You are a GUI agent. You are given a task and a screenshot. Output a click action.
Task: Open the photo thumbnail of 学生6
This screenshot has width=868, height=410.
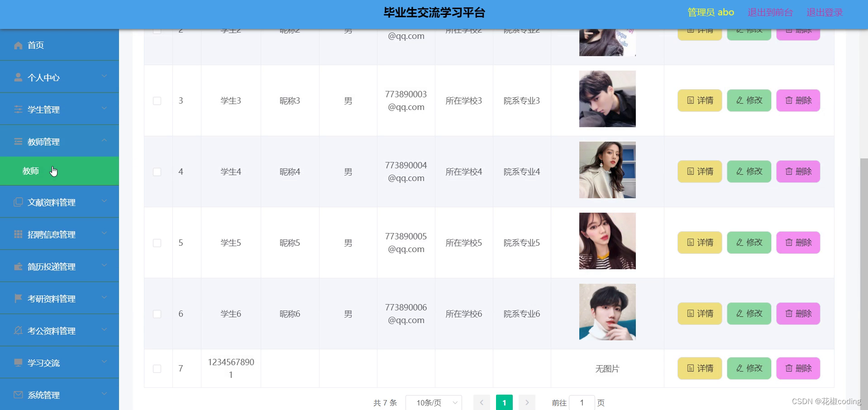(x=607, y=312)
